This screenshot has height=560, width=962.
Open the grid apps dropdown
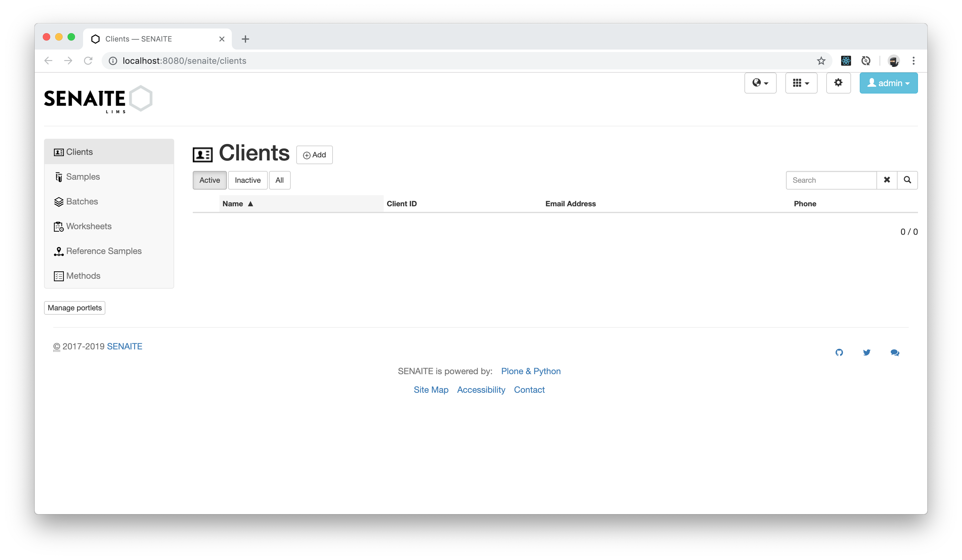pos(801,83)
